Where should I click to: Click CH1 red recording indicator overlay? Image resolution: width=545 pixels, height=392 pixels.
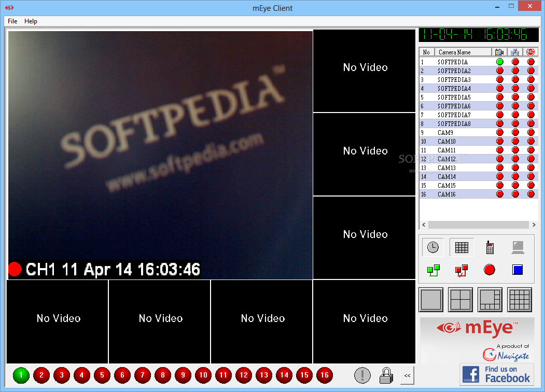click(15, 269)
